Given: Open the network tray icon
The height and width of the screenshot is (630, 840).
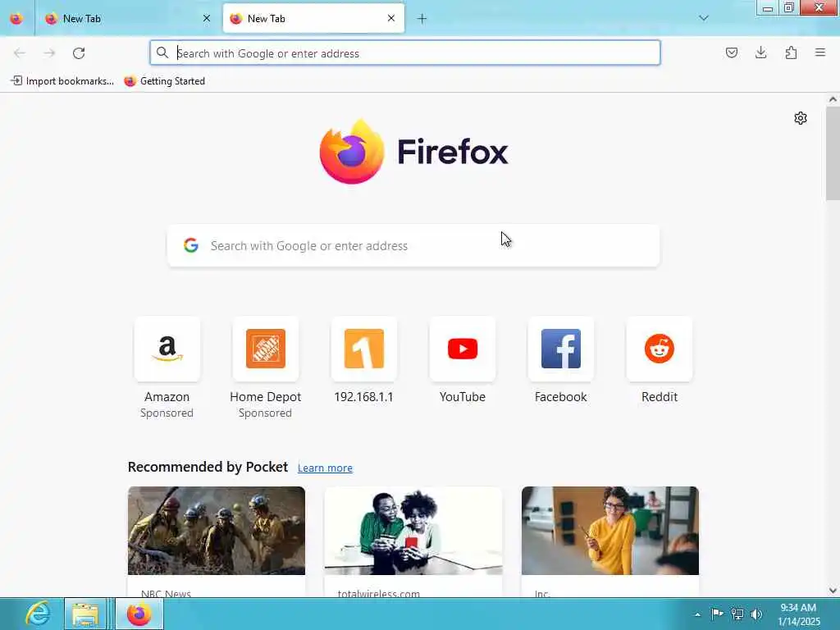Looking at the screenshot, I should tap(737, 614).
